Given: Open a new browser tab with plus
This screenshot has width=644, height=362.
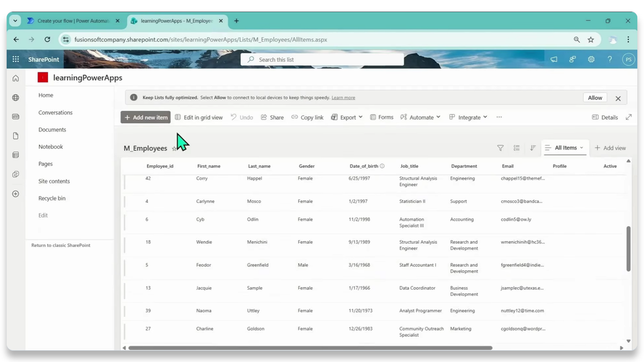Looking at the screenshot, I should pyautogui.click(x=236, y=21).
